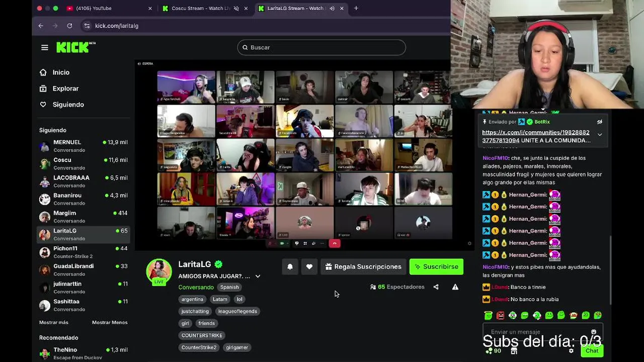Click LaritaLG live avatar
The image size is (644, 362).
(158, 271)
